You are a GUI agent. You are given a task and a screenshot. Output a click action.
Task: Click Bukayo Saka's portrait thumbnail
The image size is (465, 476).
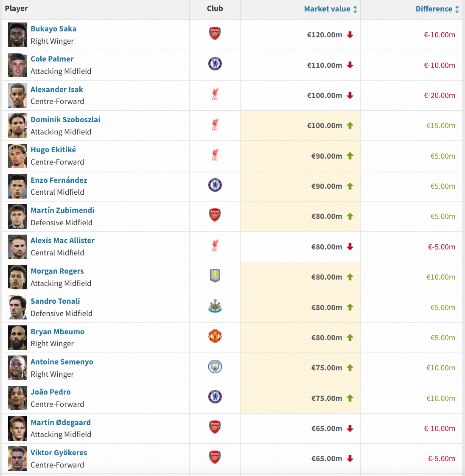click(x=17, y=35)
